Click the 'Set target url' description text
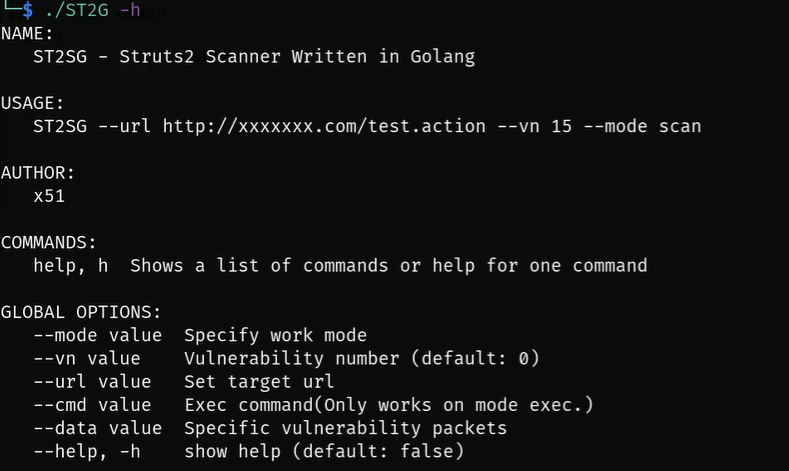789x471 pixels. (259, 381)
